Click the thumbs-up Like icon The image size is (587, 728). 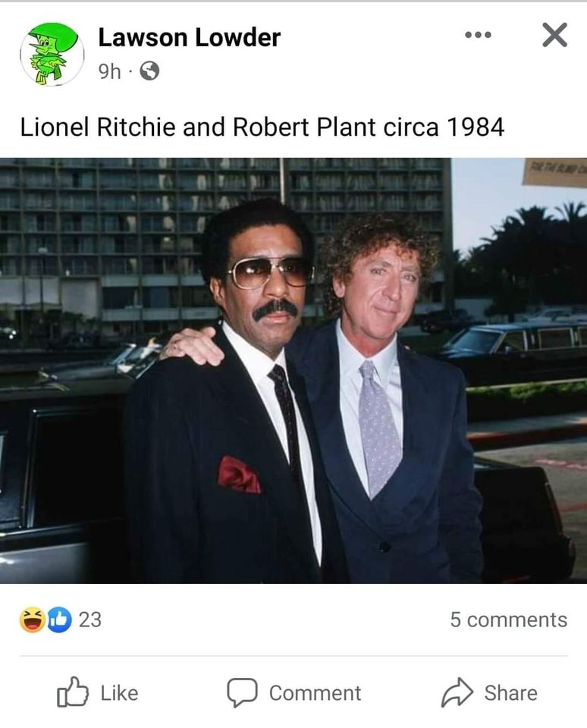[x=72, y=692]
